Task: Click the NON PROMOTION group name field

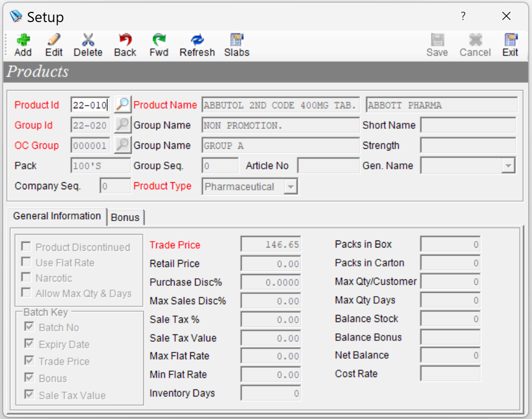Action: click(x=281, y=126)
